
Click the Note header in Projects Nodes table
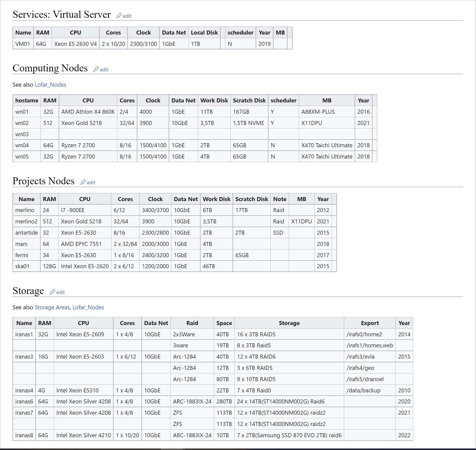point(280,199)
